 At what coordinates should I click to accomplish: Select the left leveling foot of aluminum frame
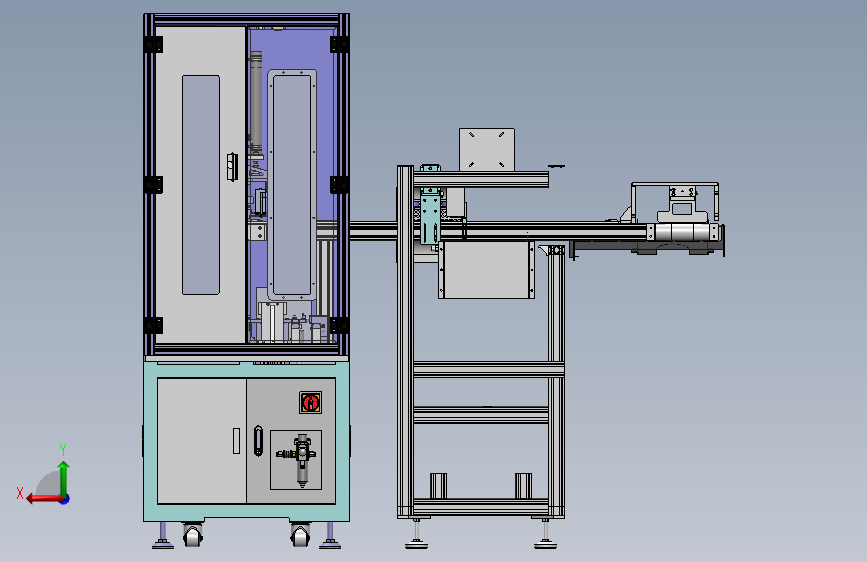tap(416, 534)
